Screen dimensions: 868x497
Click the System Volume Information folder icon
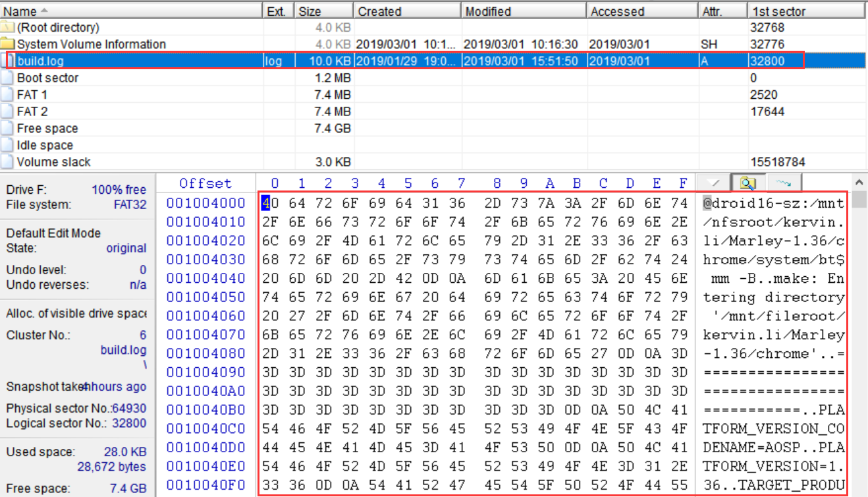pyautogui.click(x=7, y=44)
